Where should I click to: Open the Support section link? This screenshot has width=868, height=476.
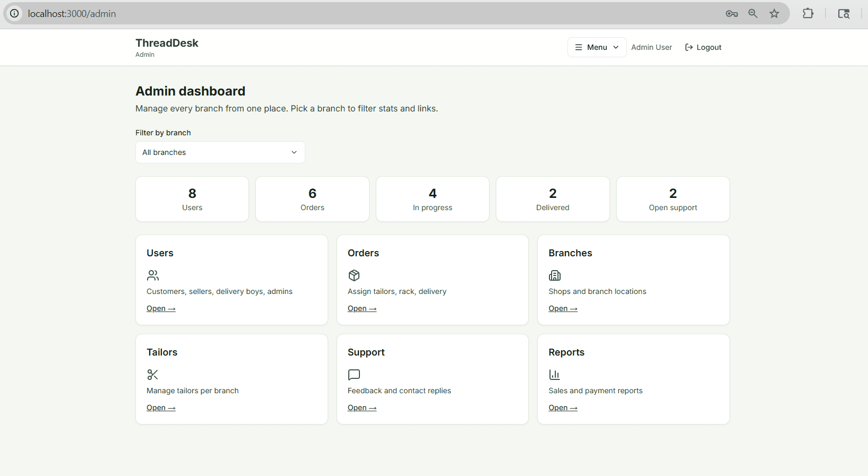362,408
